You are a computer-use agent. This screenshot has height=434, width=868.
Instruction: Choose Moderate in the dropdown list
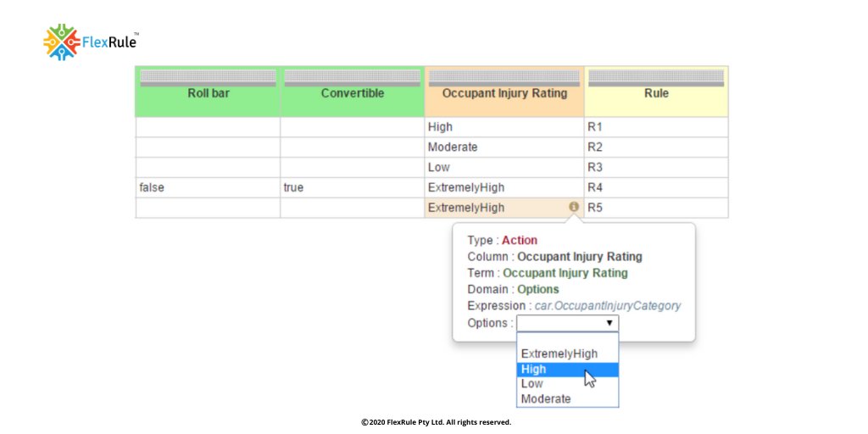567,398
